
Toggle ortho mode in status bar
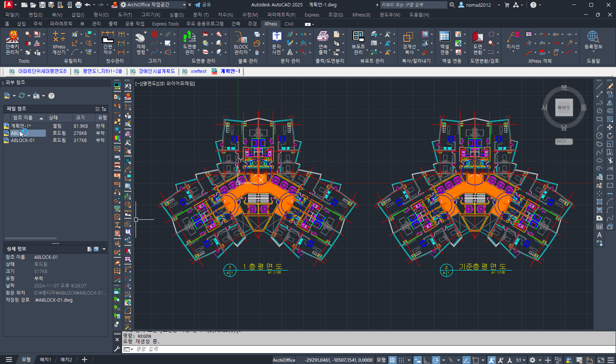tap(427, 360)
